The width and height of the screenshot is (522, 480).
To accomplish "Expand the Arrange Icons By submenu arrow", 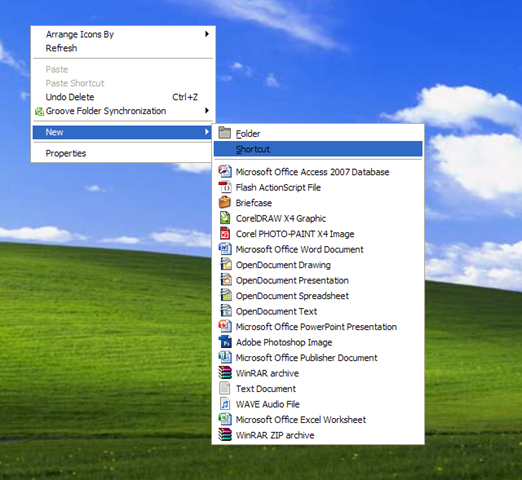I will [207, 34].
